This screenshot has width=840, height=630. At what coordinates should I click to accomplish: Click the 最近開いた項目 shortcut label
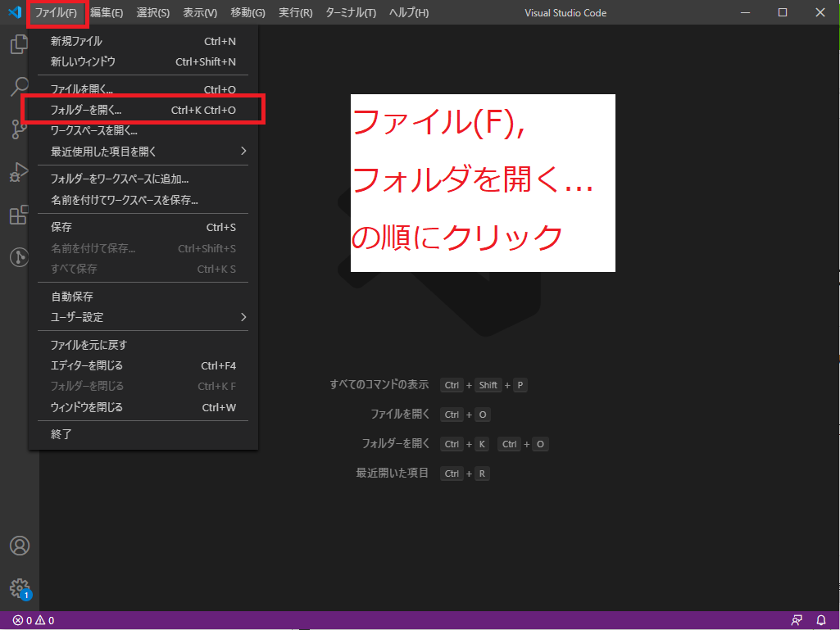tap(393, 473)
